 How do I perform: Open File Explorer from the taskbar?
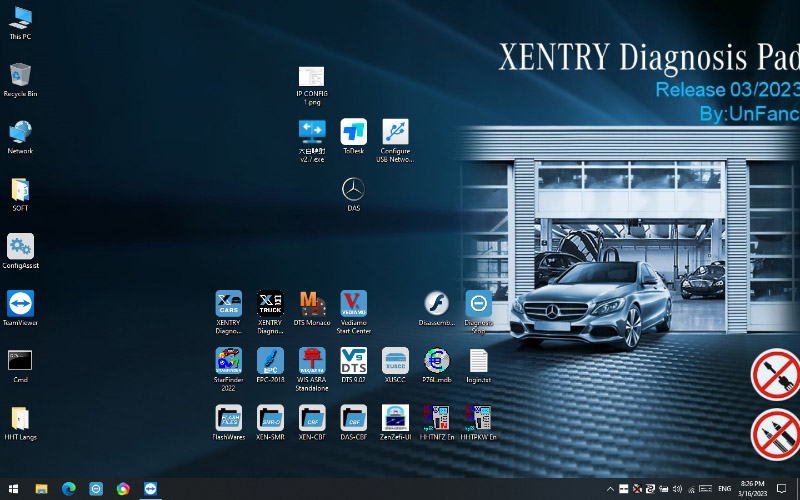(41, 489)
